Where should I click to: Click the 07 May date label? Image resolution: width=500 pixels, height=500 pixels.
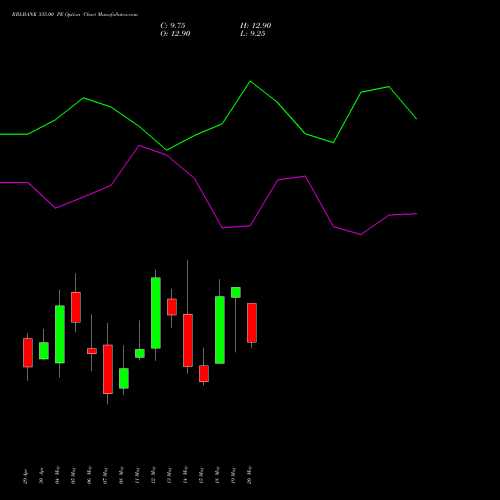(x=106, y=475)
